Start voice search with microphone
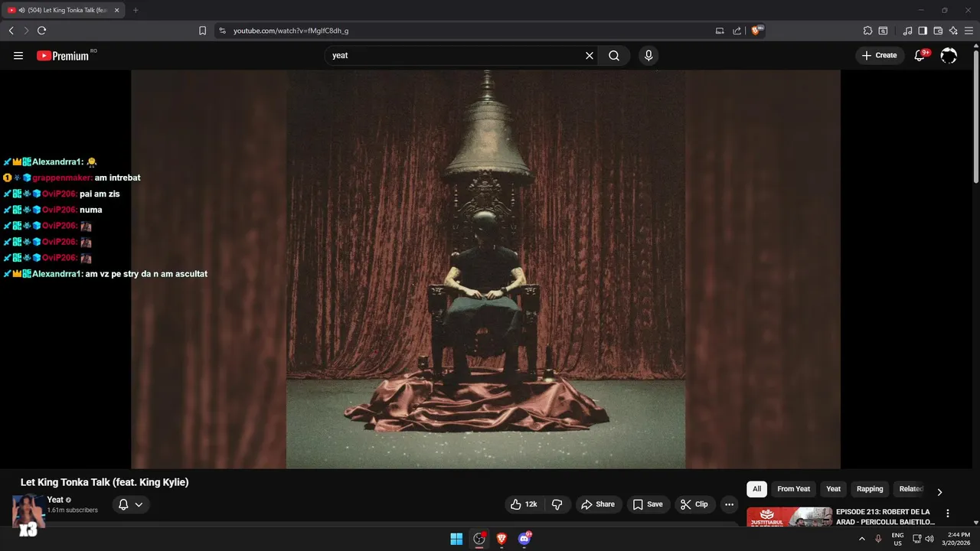This screenshot has height=551, width=980. click(x=648, y=55)
